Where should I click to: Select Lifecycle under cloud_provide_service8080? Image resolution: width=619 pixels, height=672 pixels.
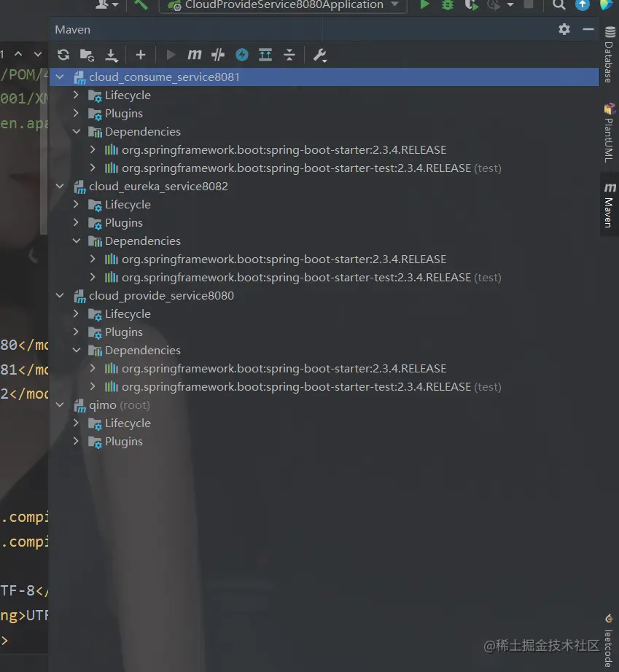324,313
